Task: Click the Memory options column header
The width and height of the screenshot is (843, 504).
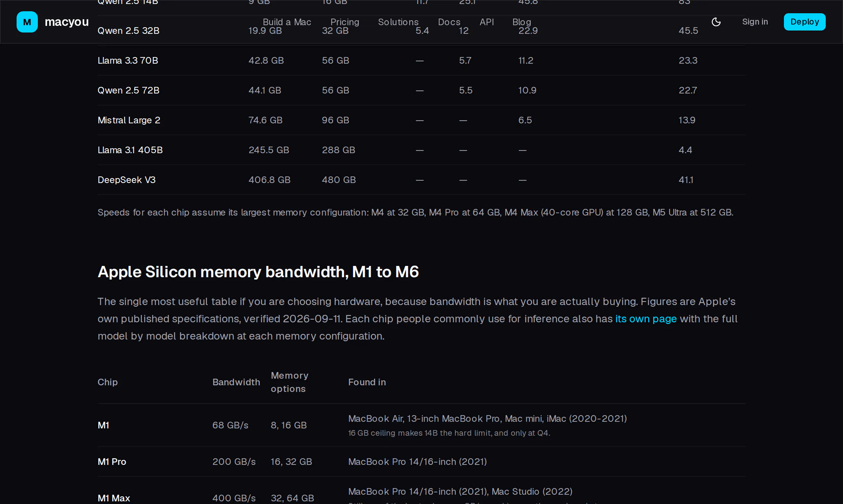Action: coord(289,382)
